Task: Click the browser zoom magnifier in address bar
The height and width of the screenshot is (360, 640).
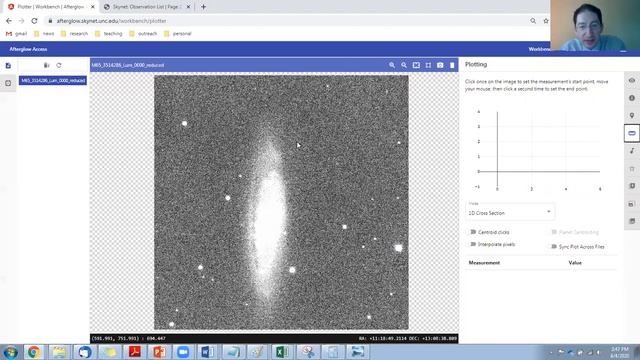Action: [x=533, y=21]
